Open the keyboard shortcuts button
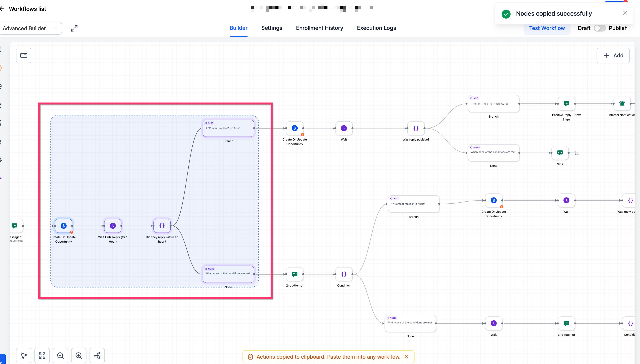This screenshot has width=640, height=364. pos(24,55)
